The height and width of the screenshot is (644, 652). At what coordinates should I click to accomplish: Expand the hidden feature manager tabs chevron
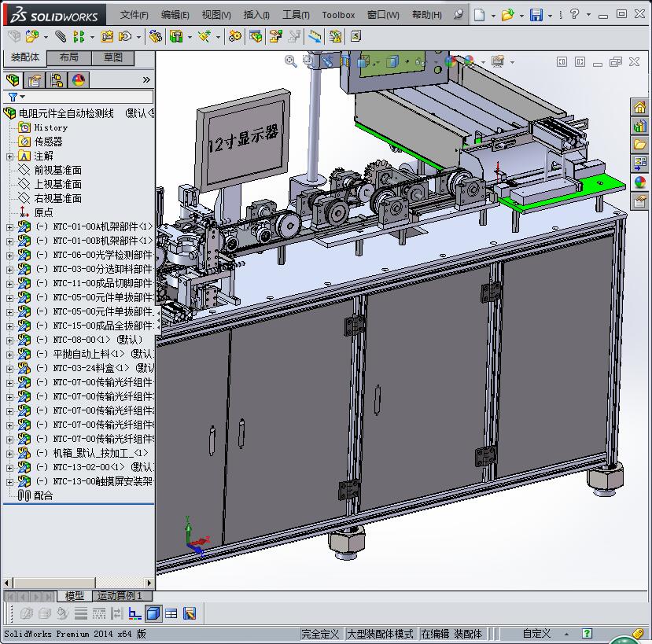click(x=146, y=80)
